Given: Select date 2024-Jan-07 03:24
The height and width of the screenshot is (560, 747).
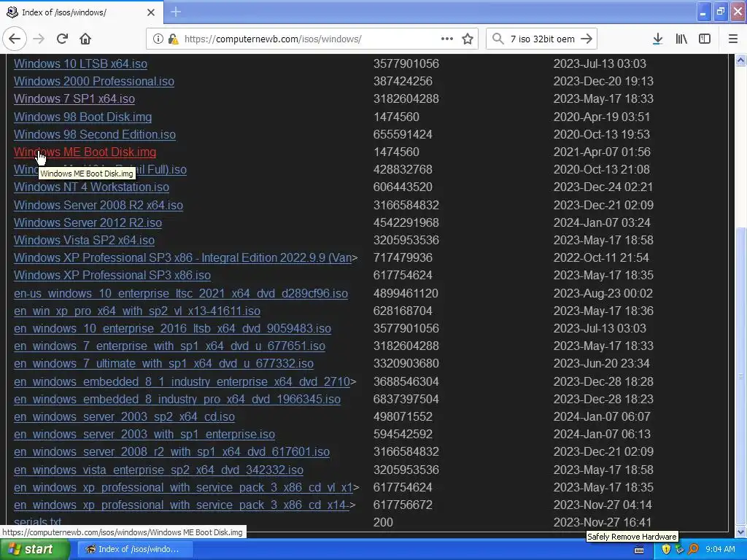Looking at the screenshot, I should click(602, 223).
